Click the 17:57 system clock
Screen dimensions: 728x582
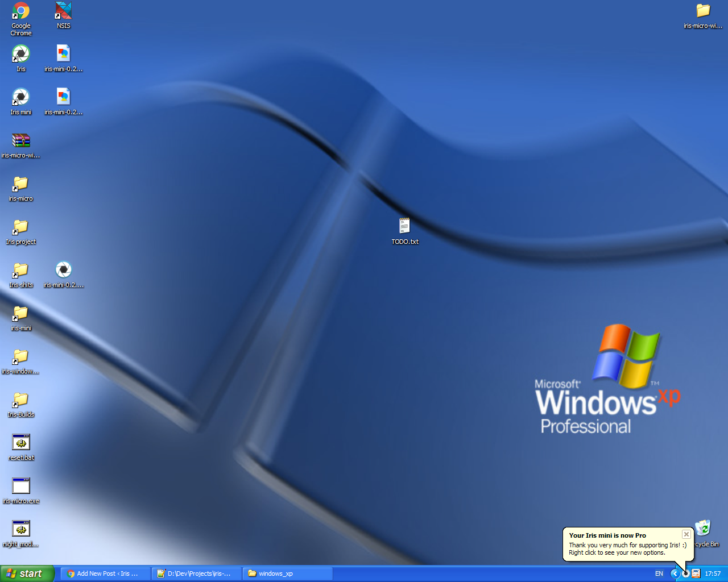click(x=713, y=573)
